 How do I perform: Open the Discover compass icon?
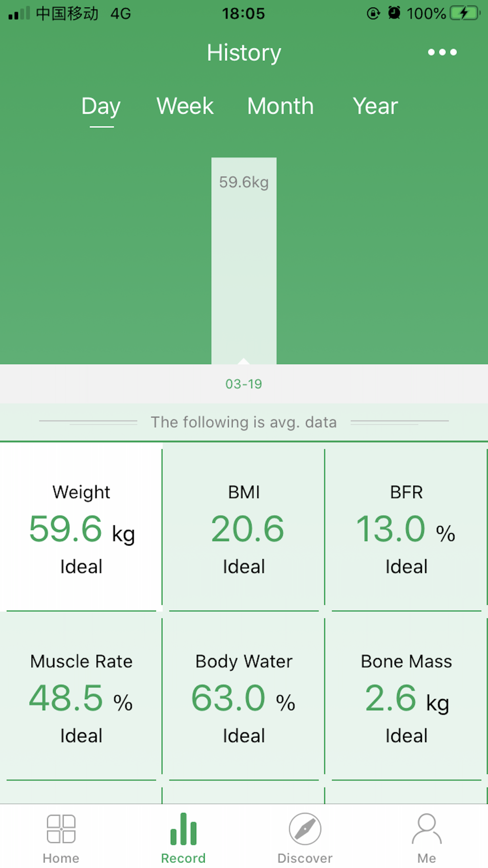click(305, 829)
